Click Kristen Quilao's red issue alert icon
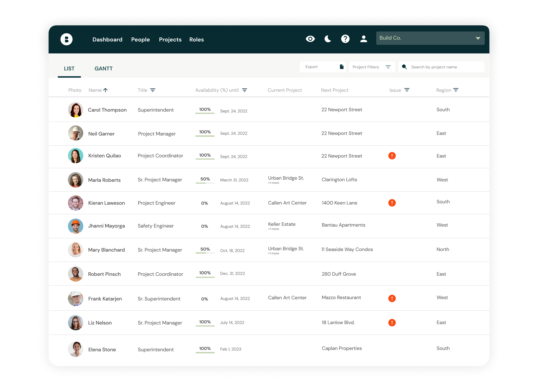Viewport: 538px width, 392px height. pyautogui.click(x=392, y=156)
